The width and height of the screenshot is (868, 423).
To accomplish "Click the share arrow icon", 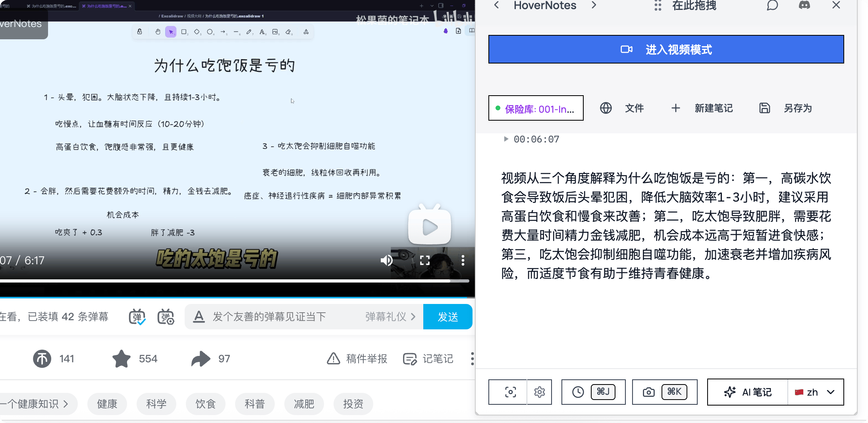I will (x=201, y=359).
